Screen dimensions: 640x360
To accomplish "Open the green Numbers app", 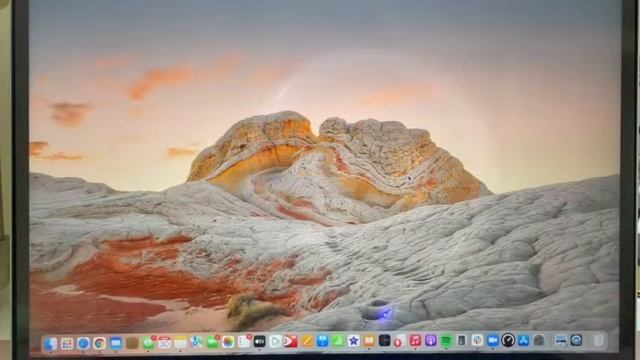I will pyautogui.click(x=338, y=341).
